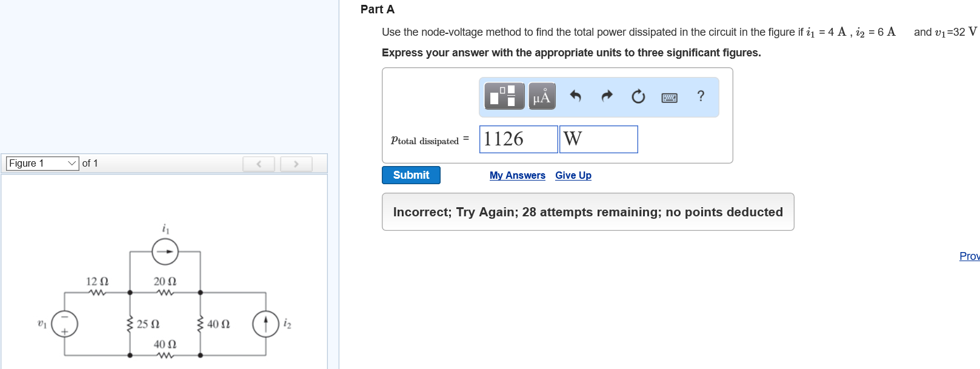Click the Give Up link
The width and height of the screenshot is (980, 369).
tap(573, 175)
